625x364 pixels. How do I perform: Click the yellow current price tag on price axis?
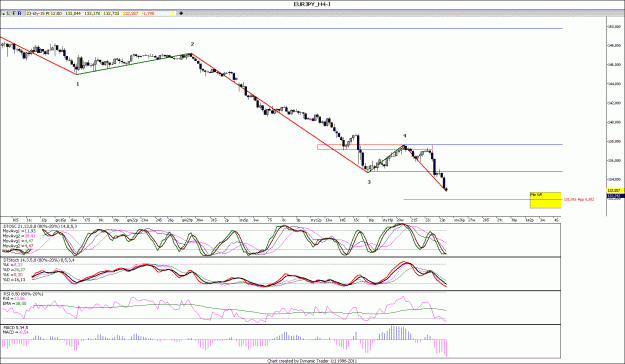pyautogui.click(x=614, y=191)
